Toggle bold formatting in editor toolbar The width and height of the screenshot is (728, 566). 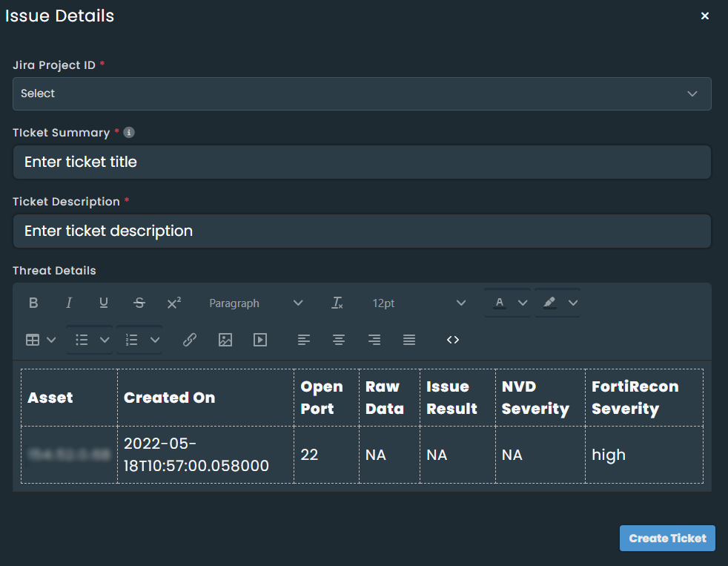pos(33,303)
